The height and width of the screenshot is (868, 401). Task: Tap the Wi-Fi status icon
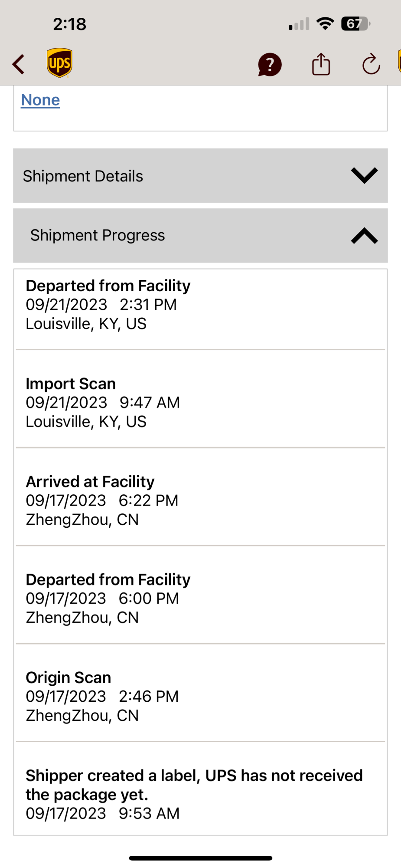(325, 23)
